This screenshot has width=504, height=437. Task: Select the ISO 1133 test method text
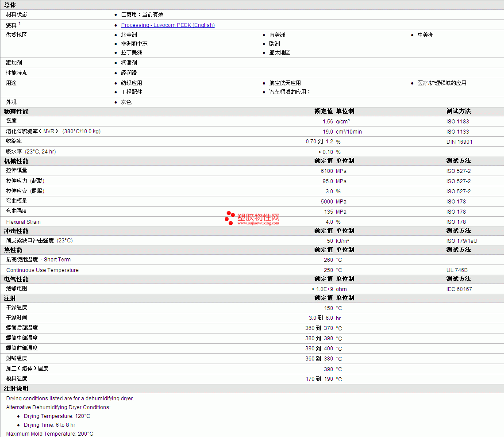click(458, 132)
